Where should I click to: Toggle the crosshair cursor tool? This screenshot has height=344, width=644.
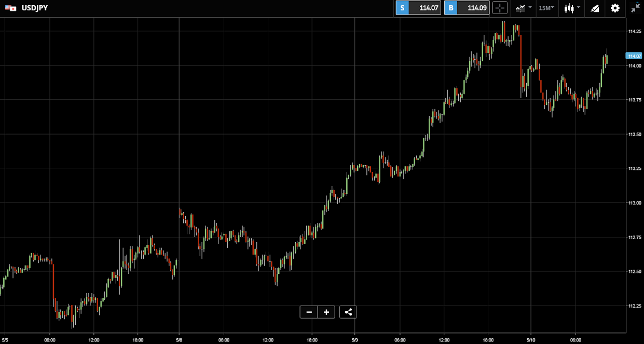500,8
